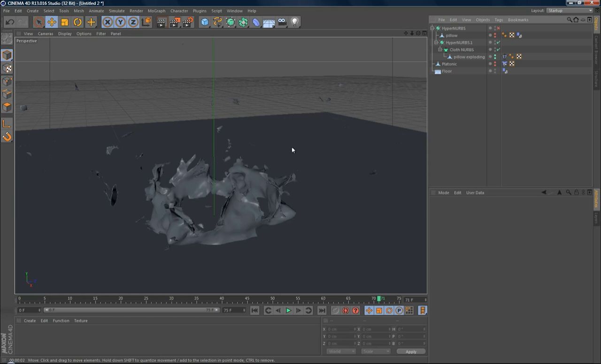Toggle pillow visibility dots
The height and width of the screenshot is (364, 601).
(495, 35)
